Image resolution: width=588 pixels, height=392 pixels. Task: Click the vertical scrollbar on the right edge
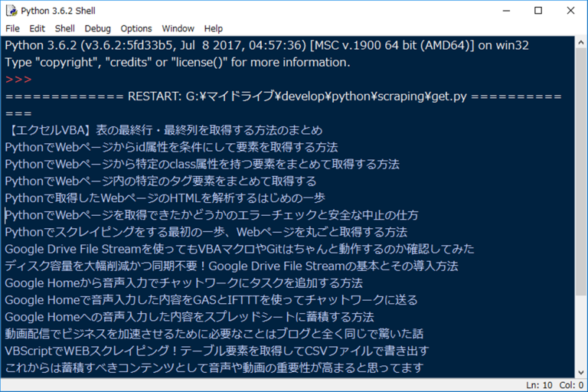[x=581, y=207]
